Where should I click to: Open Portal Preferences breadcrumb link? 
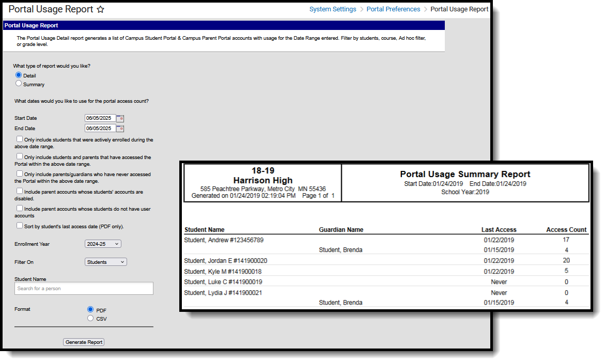pyautogui.click(x=393, y=9)
